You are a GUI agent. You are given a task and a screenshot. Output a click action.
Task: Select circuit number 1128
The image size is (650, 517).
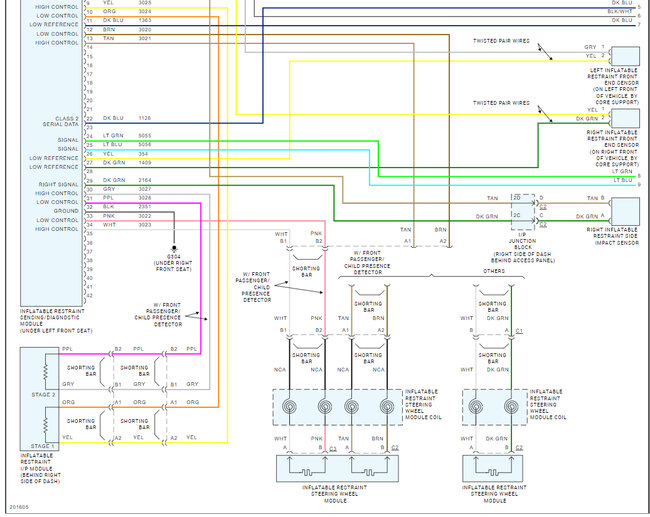145,118
